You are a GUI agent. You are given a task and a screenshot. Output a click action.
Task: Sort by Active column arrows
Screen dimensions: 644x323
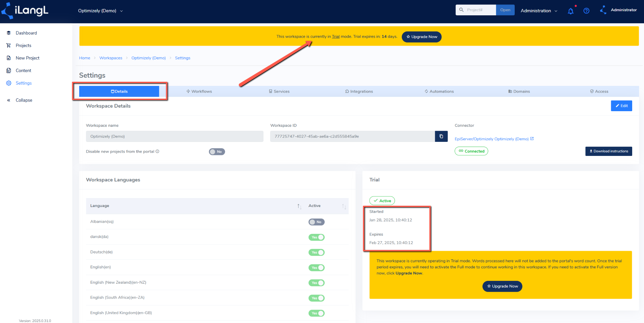coord(344,206)
